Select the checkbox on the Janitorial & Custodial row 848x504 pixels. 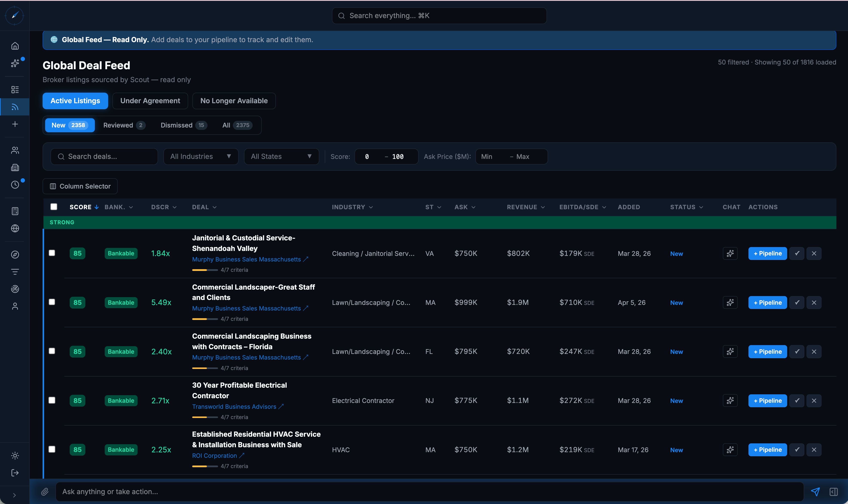coord(52,253)
